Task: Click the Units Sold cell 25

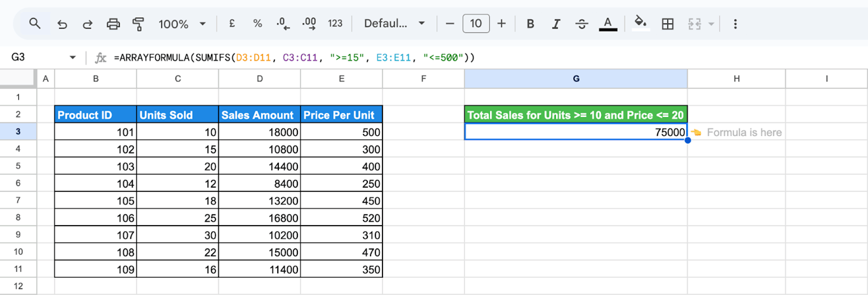Action: (x=177, y=218)
